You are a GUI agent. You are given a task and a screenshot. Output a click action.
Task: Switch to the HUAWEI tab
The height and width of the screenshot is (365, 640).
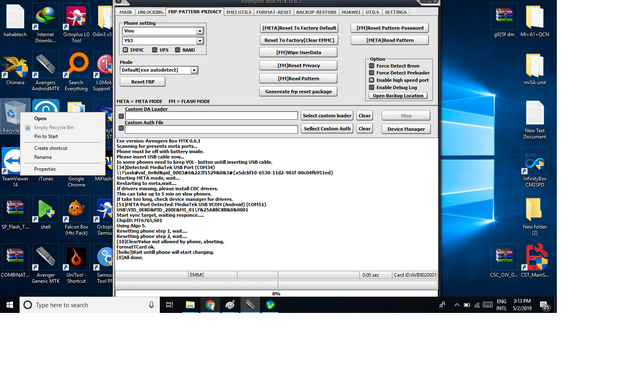(351, 12)
